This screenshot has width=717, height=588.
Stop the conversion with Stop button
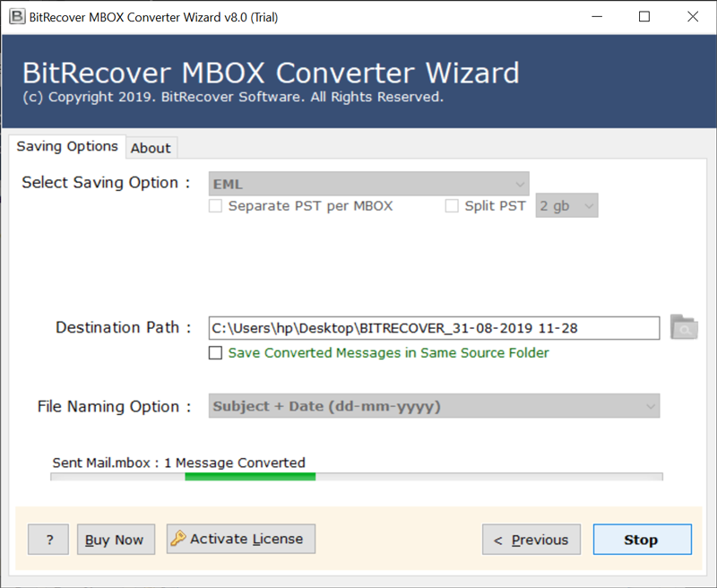(x=643, y=539)
